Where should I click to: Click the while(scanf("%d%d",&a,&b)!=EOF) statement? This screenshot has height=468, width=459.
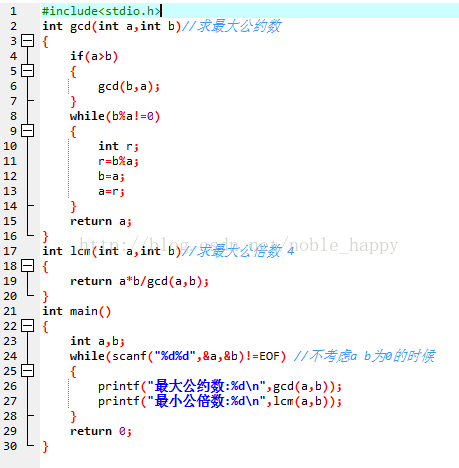click(178, 356)
